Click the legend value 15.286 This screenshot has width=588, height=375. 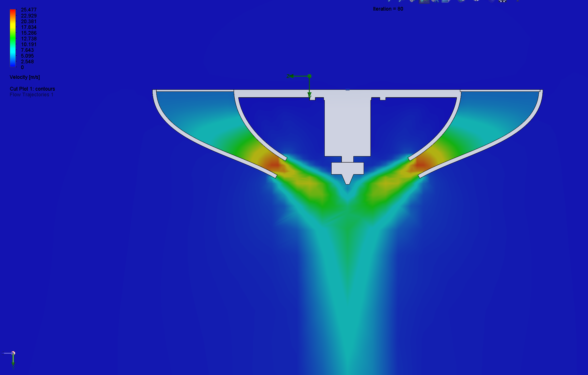29,33
